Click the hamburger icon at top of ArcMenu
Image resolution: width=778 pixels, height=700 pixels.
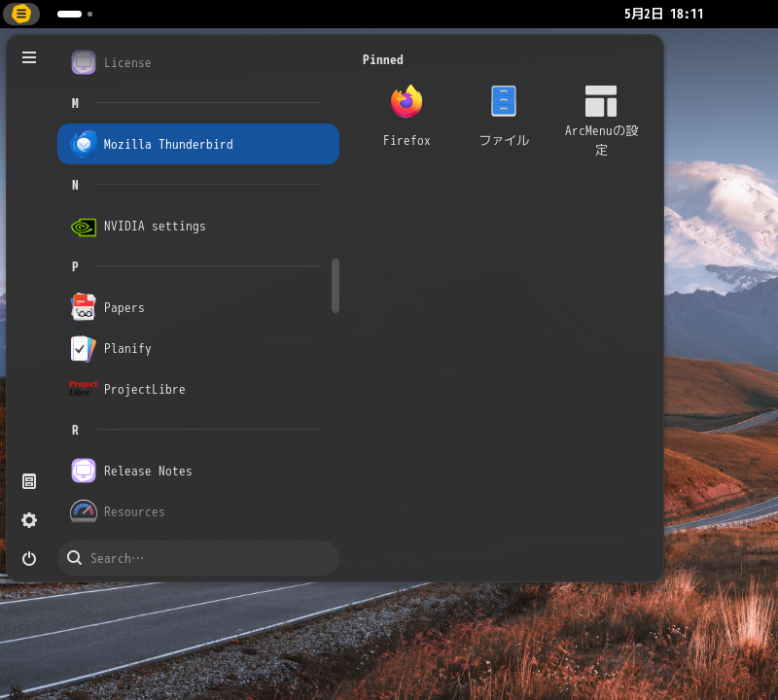[29, 57]
